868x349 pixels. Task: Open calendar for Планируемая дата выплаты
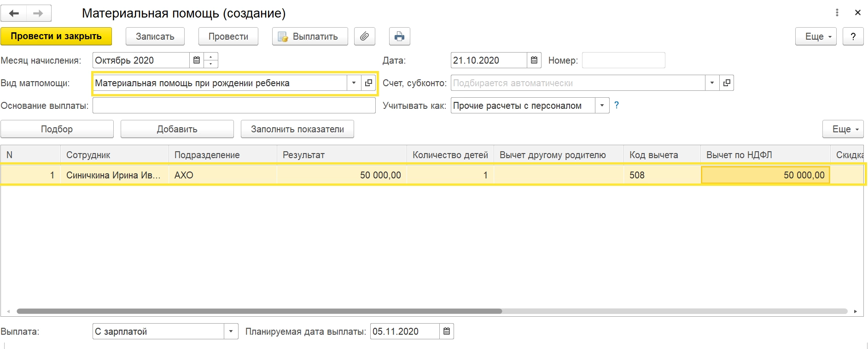click(x=447, y=331)
